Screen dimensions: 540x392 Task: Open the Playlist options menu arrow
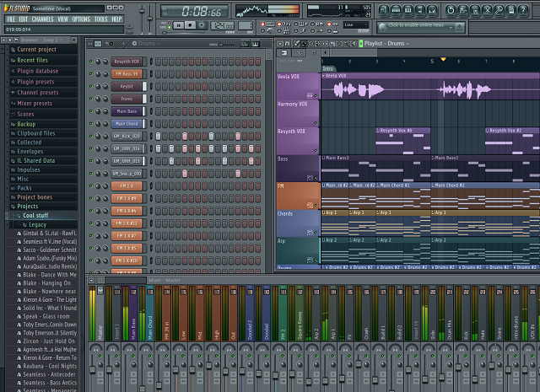(280, 44)
